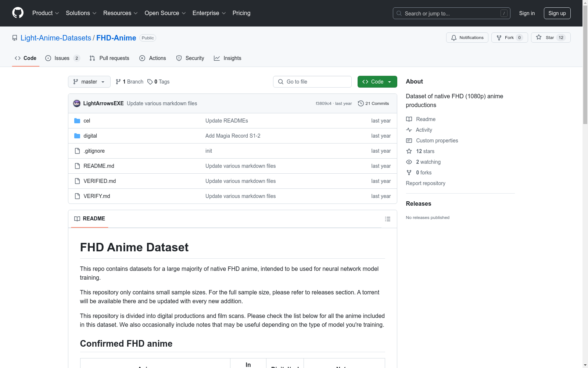This screenshot has width=588, height=368.
Task: Click the Fork count badge showing 0
Action: click(519, 38)
